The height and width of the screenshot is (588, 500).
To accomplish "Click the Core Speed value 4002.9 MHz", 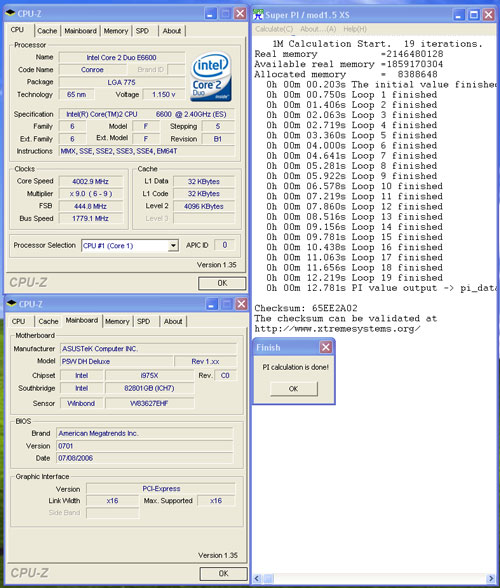I will [x=90, y=182].
